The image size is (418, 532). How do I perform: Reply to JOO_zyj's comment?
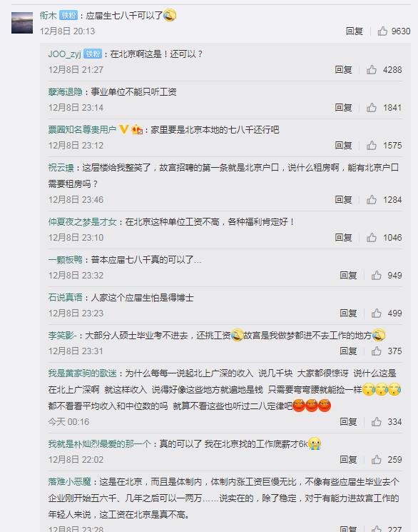343,69
